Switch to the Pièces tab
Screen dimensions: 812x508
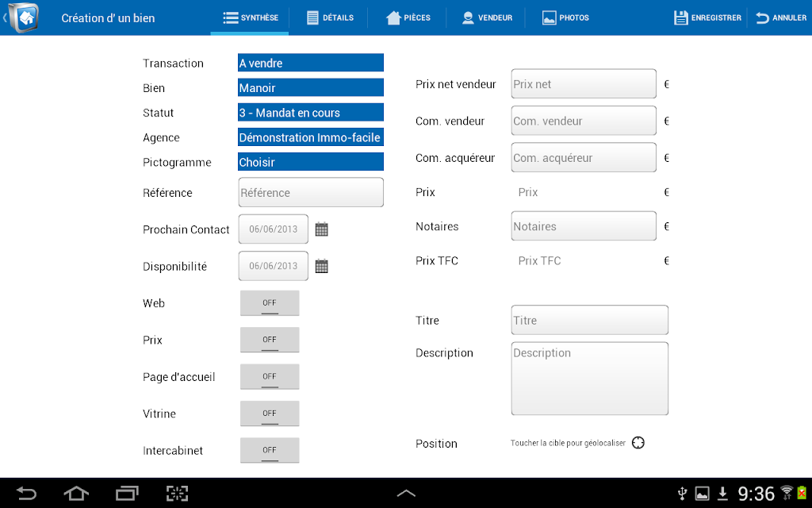408,17
